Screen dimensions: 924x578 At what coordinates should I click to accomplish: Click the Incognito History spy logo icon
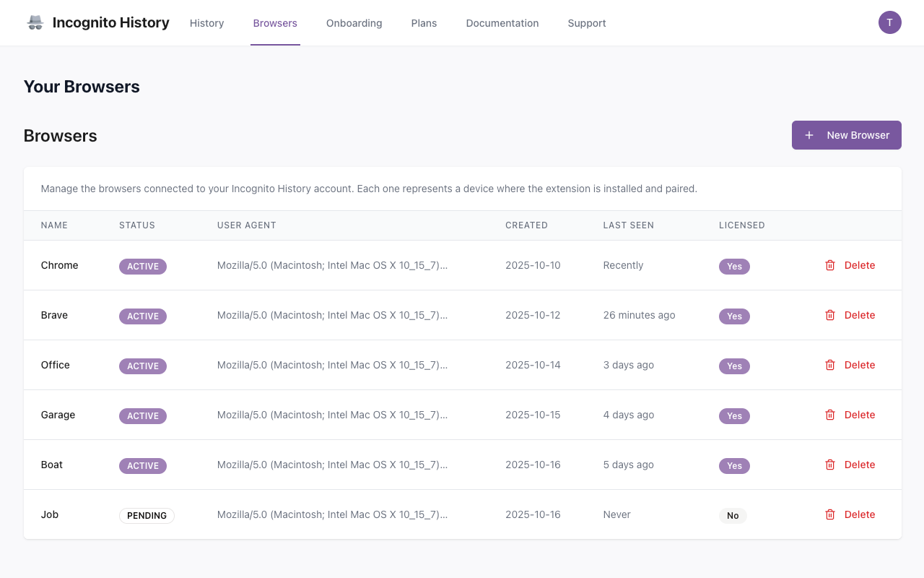[x=35, y=22]
